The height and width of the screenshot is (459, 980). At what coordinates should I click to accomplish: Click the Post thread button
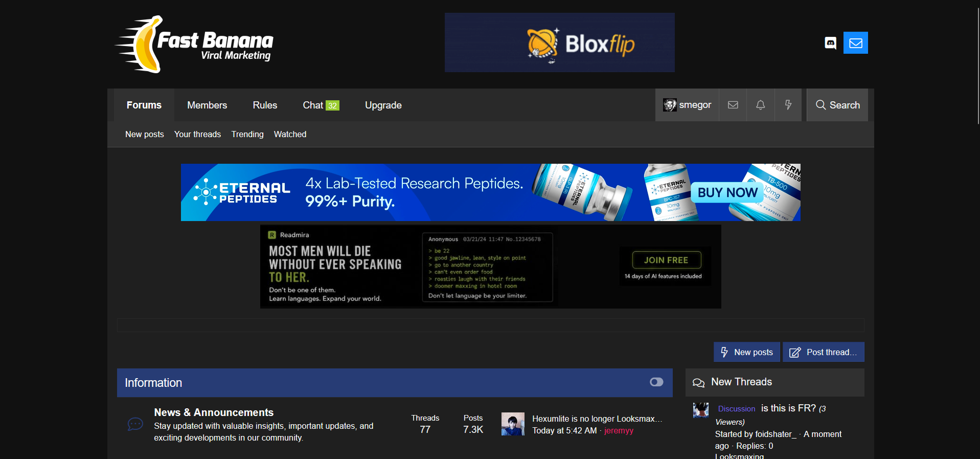click(x=824, y=352)
